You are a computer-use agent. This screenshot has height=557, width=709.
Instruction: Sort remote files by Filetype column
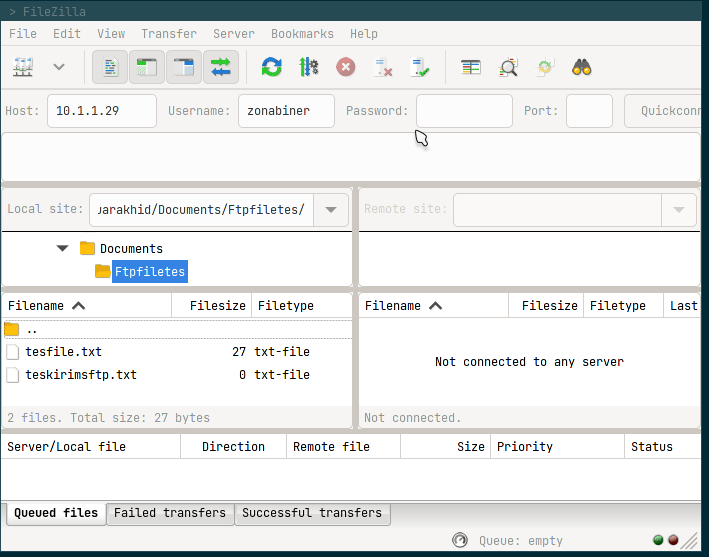click(623, 306)
